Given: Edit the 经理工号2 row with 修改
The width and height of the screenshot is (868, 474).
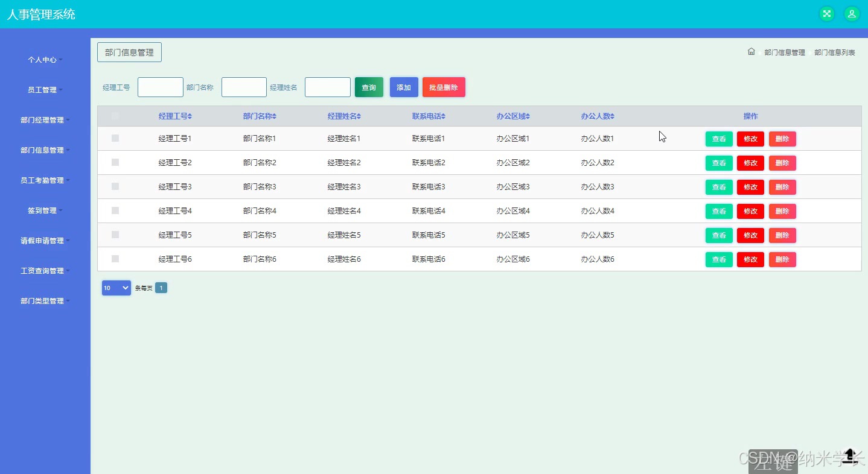Looking at the screenshot, I should [x=750, y=163].
